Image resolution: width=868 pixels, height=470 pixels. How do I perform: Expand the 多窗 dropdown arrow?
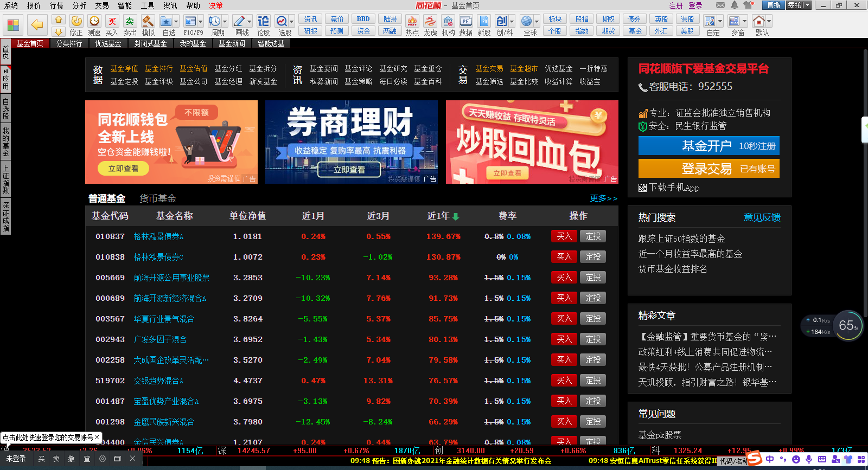(x=744, y=22)
